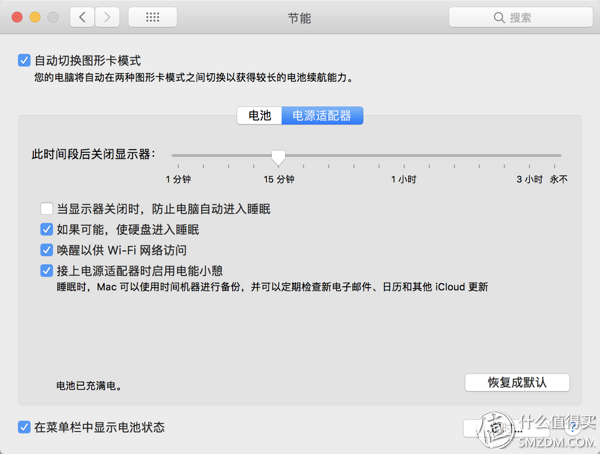Click the 恢复成默认 button

(x=517, y=382)
